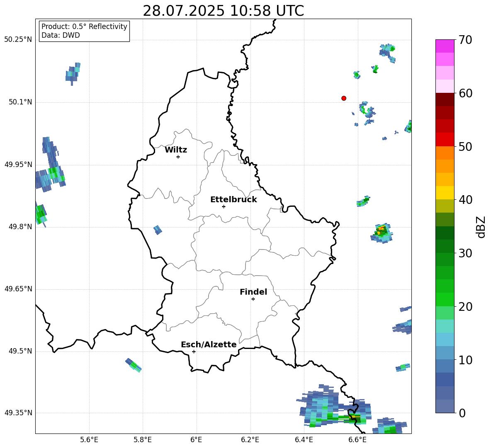This screenshot has height=448, width=491.
Task: Click the small green echo near 5.8°E below 49.5°N
Action: point(134,365)
